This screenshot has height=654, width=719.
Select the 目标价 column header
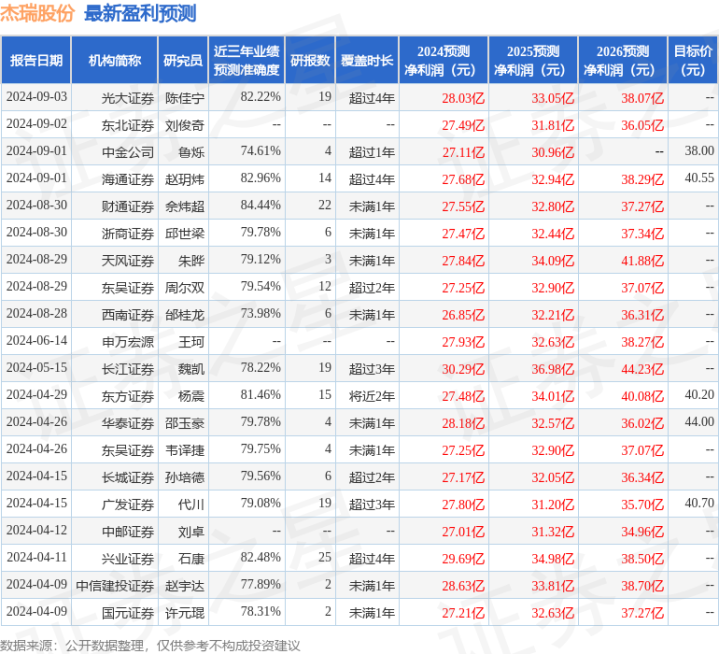[693, 60]
